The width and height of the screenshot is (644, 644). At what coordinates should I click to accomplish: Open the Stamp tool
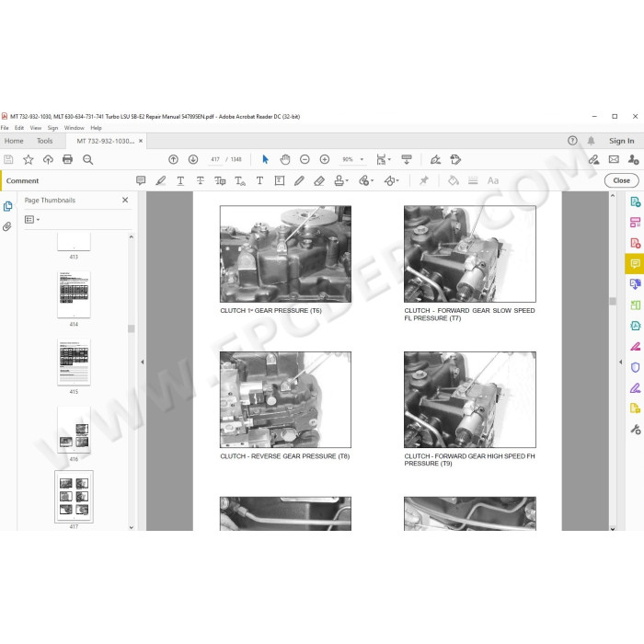coord(339,180)
